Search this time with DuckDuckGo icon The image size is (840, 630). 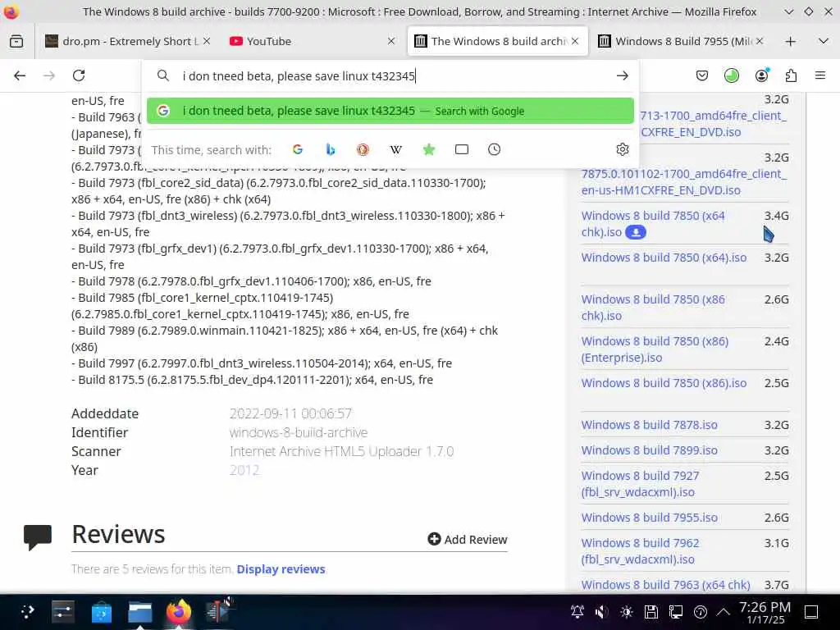pyautogui.click(x=363, y=149)
